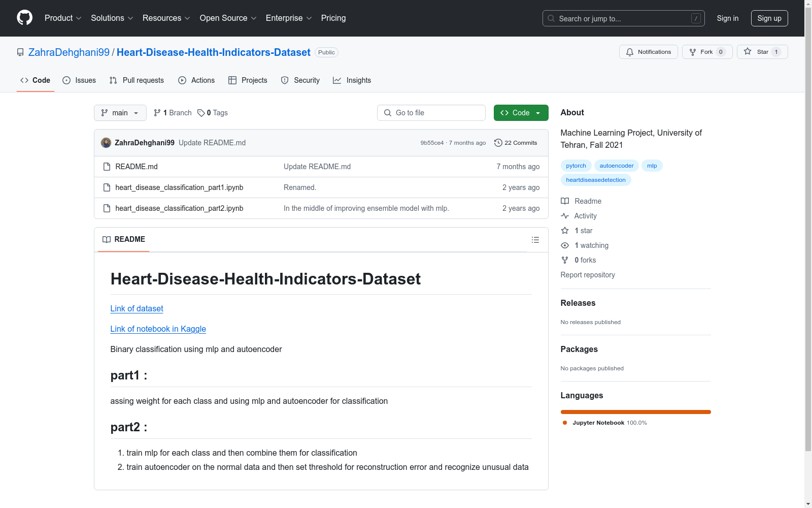Open the Packages section heading link

click(x=579, y=349)
